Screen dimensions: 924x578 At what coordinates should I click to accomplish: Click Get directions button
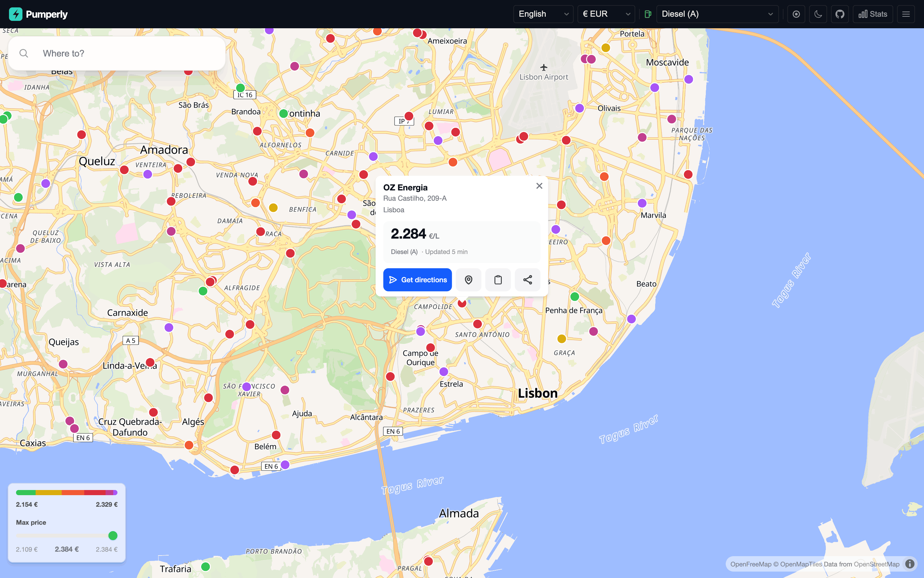(x=417, y=280)
